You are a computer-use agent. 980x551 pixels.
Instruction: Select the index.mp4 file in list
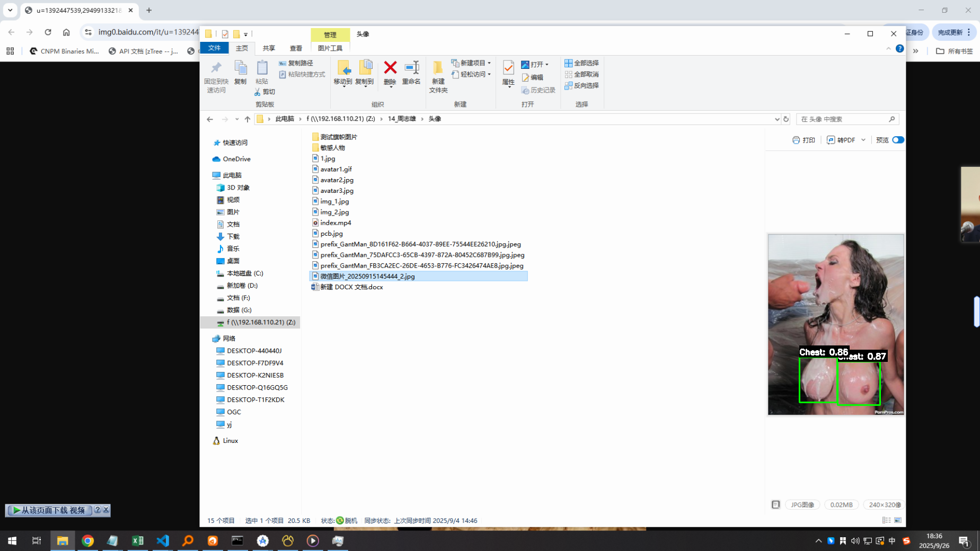(336, 223)
